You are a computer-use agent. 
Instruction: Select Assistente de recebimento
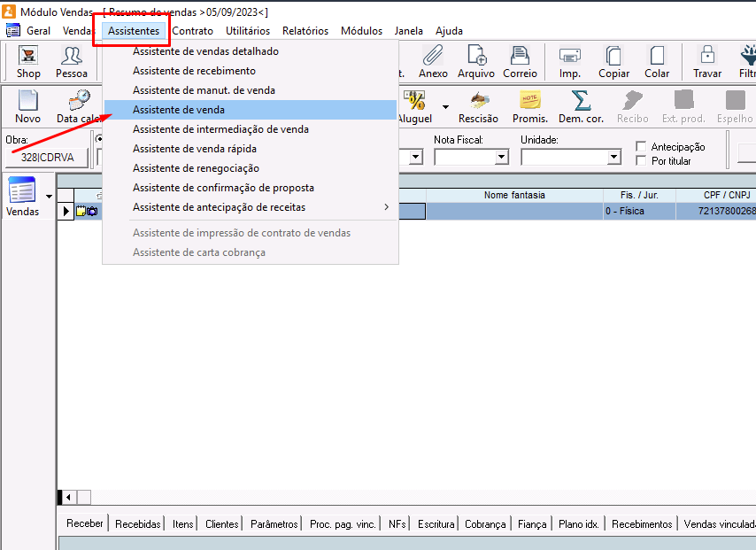point(251,71)
